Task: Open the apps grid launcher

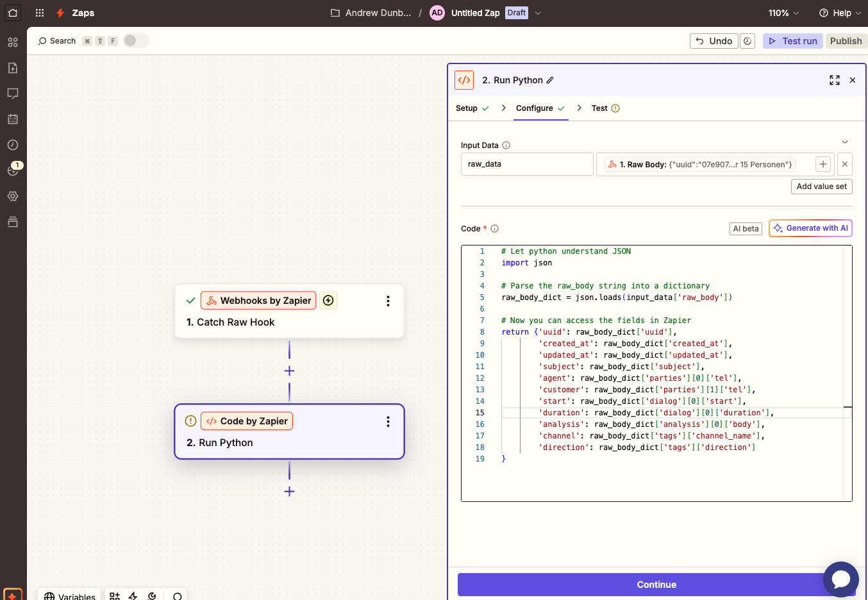Action: (40, 13)
